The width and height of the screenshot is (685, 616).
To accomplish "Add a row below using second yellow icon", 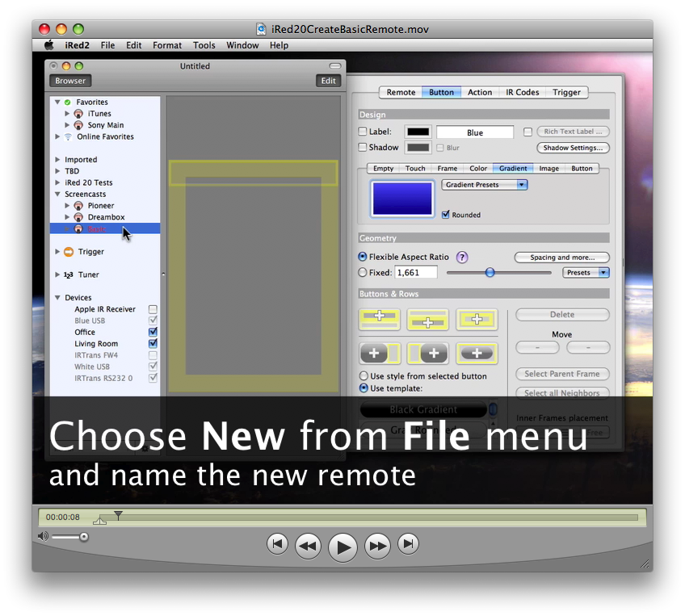I will click(x=427, y=319).
